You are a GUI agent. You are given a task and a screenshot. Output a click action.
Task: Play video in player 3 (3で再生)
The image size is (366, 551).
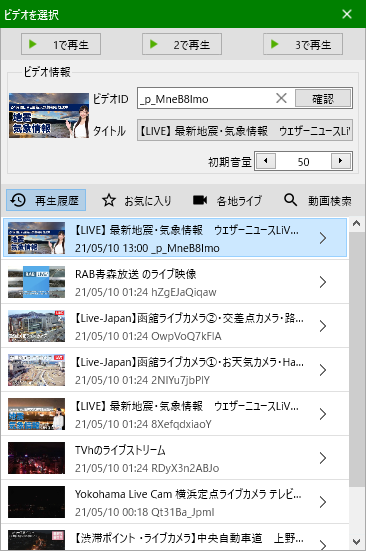303,44
